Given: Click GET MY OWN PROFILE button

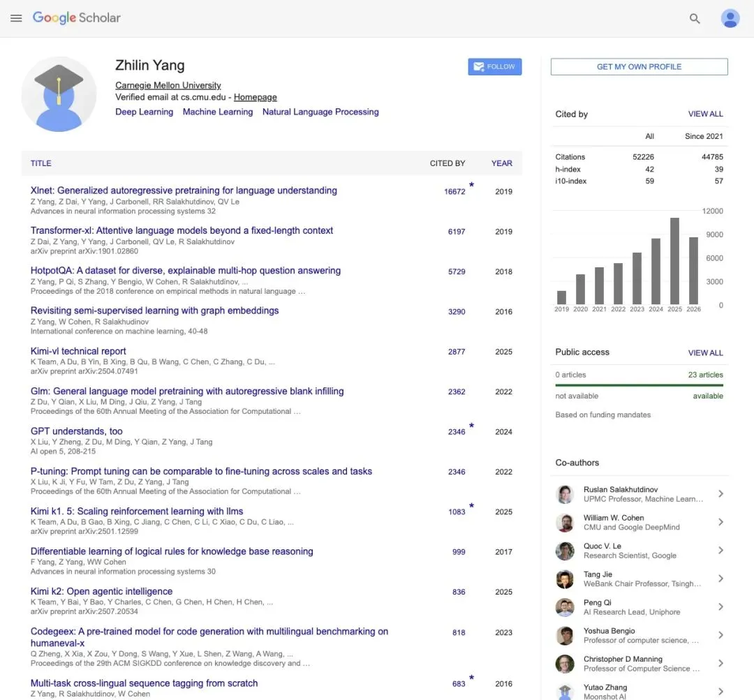Looking at the screenshot, I should [639, 67].
